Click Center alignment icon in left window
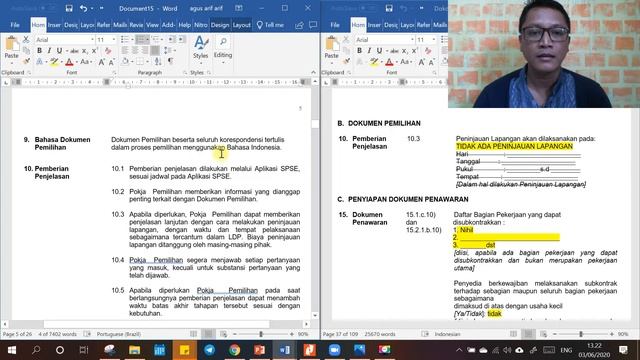Viewport: 640px width, 360px height. point(135,51)
